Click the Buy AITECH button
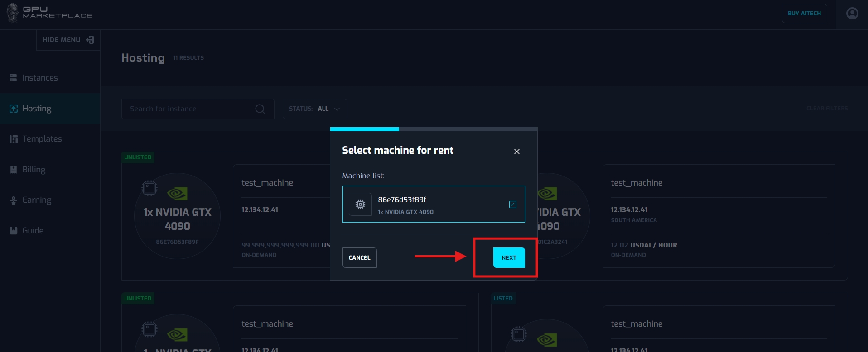The height and width of the screenshot is (352, 868). point(804,14)
